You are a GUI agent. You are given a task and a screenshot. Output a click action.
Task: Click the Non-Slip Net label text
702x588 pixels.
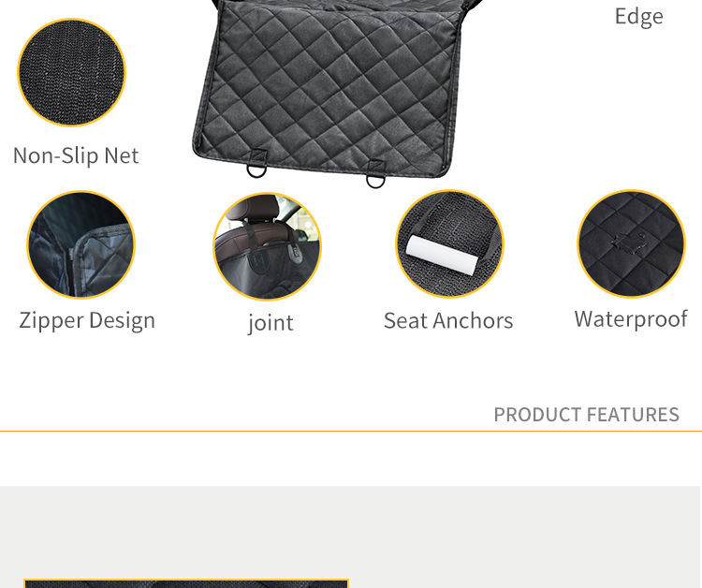(76, 155)
